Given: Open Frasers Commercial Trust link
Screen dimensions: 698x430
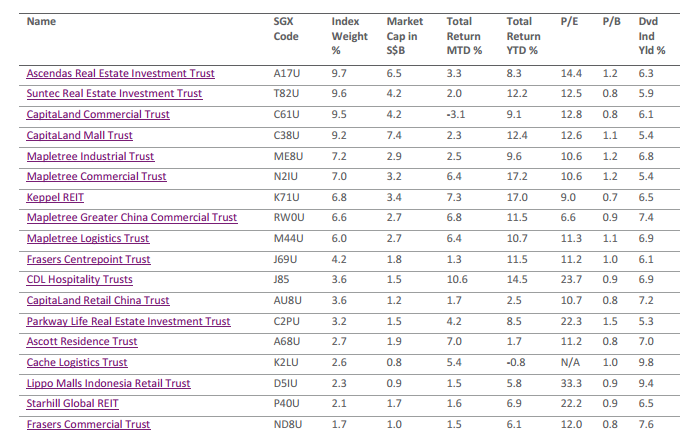Looking at the screenshot, I should 88,424.
